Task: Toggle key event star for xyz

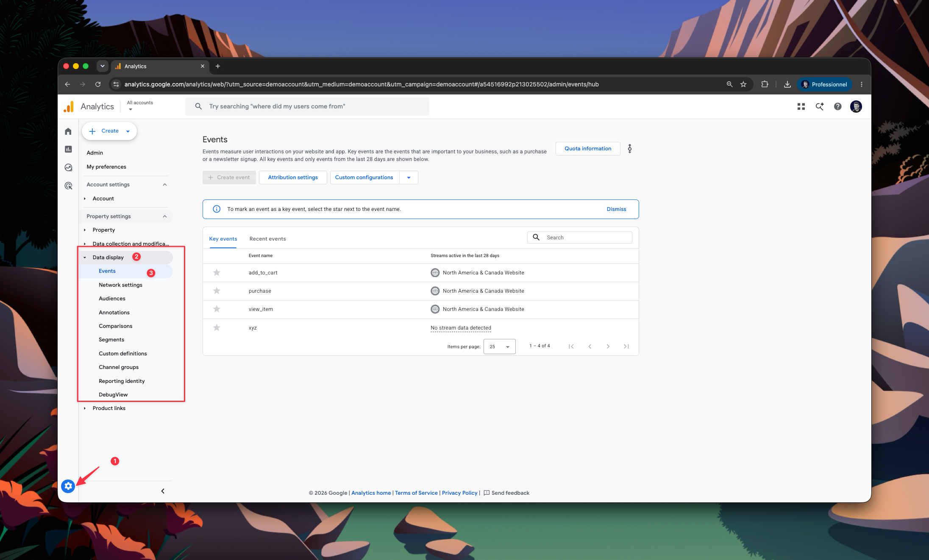Action: click(x=217, y=327)
